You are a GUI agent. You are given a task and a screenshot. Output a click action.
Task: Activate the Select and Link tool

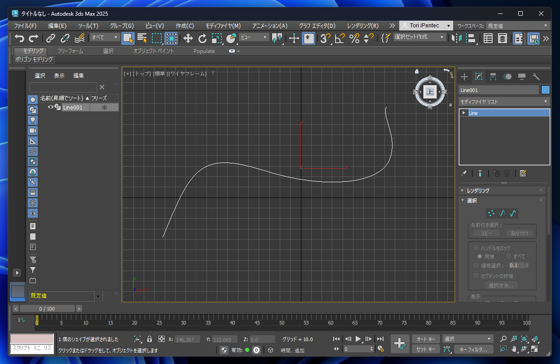(x=50, y=38)
